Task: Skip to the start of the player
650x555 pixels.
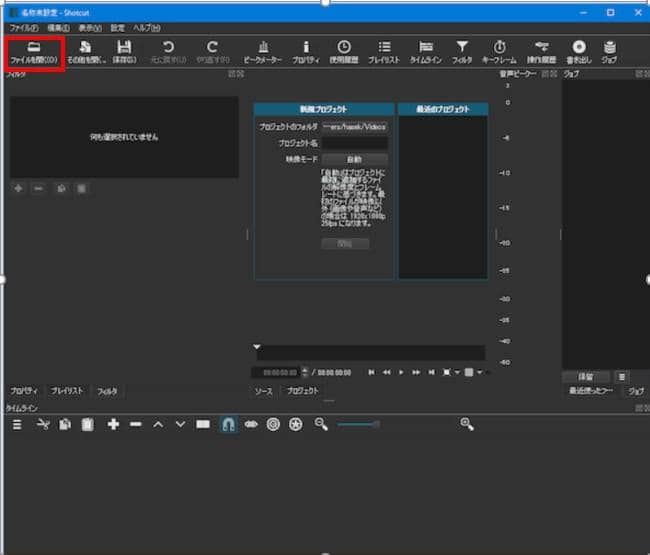Action: click(x=371, y=372)
